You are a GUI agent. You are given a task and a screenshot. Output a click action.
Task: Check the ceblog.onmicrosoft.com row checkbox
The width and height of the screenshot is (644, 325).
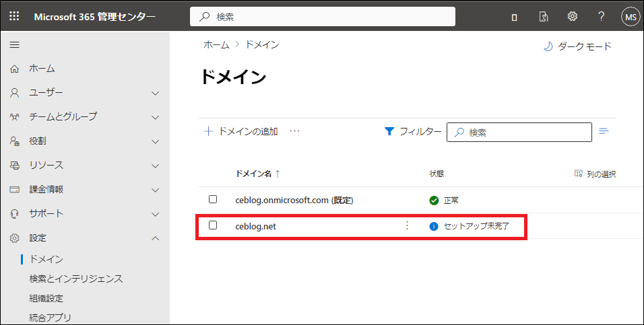coord(213,199)
